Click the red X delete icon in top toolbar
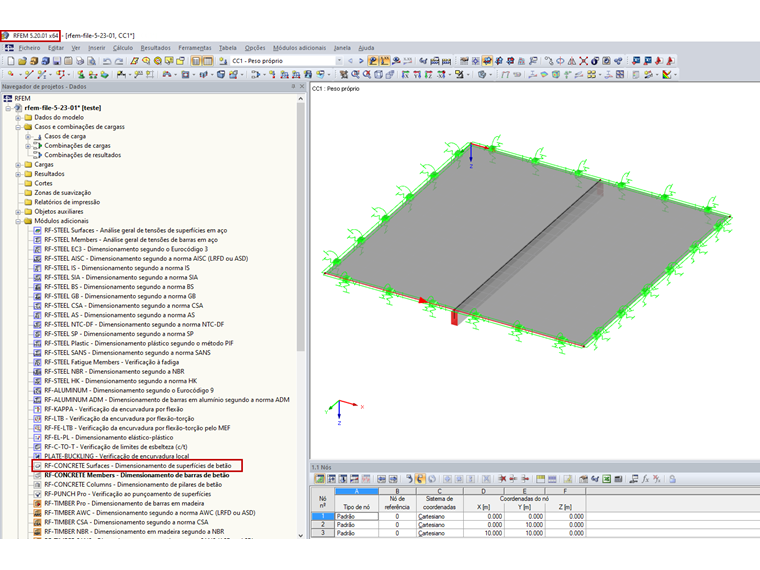Screen dimensions: 760x570 (x=584, y=61)
